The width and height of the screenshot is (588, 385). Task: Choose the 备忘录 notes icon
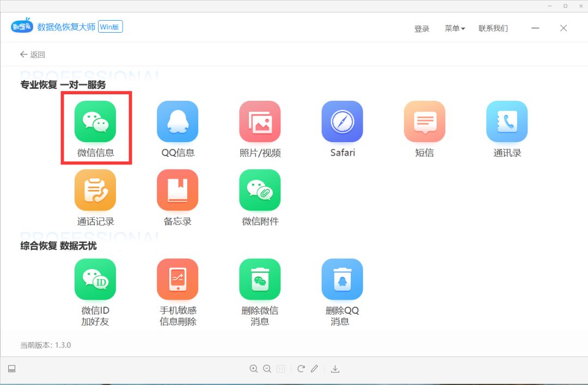(177, 190)
